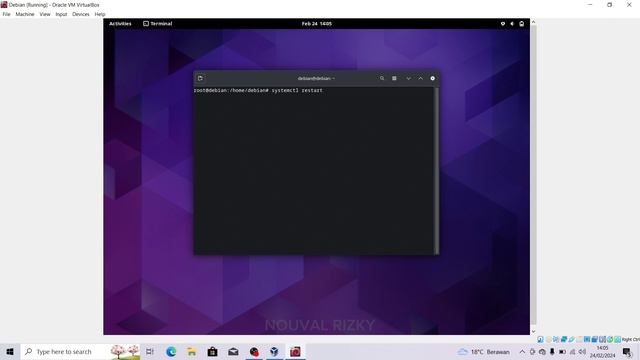The image size is (640, 360).
Task: Click the scroll up arrow of VM view
Action: [x=533, y=22]
